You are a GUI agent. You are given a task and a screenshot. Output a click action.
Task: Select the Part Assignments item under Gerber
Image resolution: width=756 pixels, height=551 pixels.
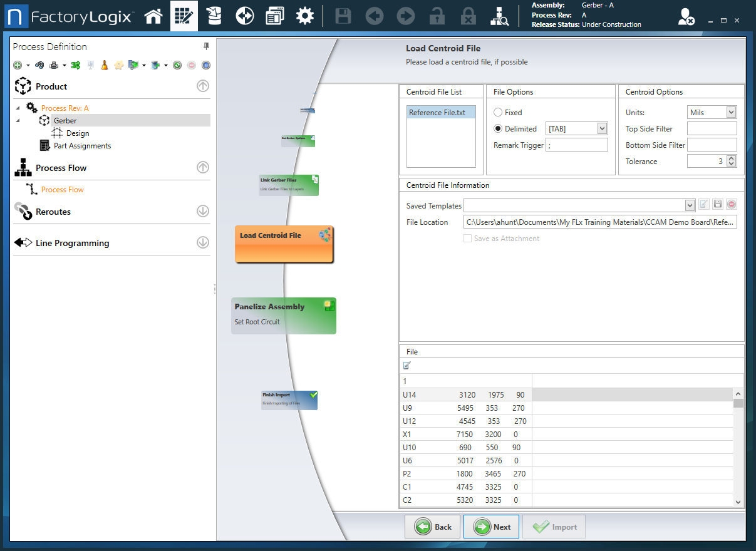tap(81, 145)
